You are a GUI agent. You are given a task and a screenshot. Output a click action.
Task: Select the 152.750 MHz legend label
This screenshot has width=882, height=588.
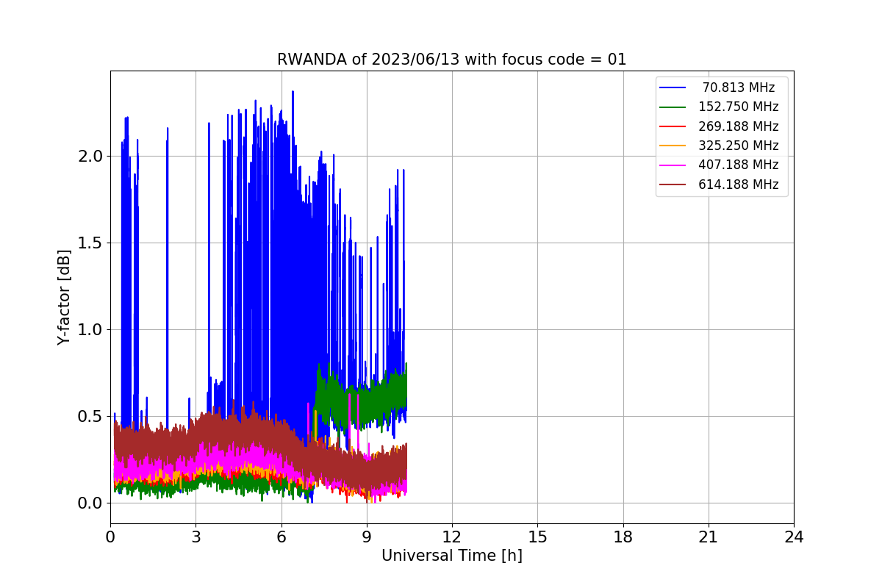[739, 107]
